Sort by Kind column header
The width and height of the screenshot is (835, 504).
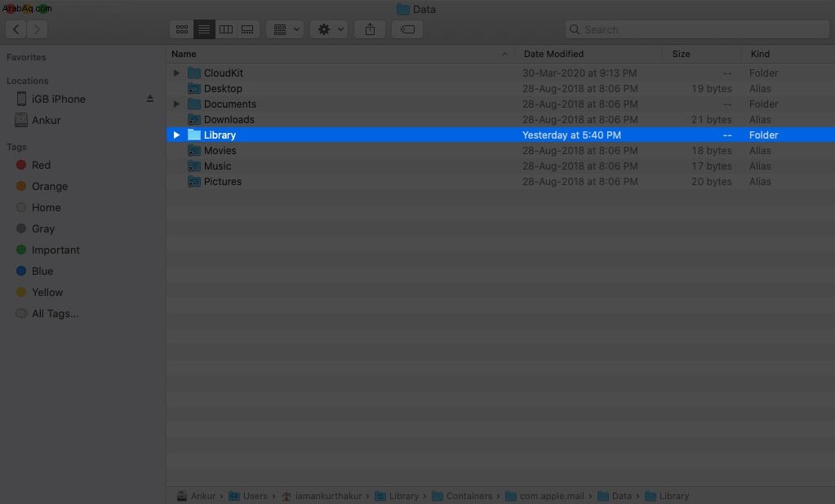pyautogui.click(x=760, y=54)
